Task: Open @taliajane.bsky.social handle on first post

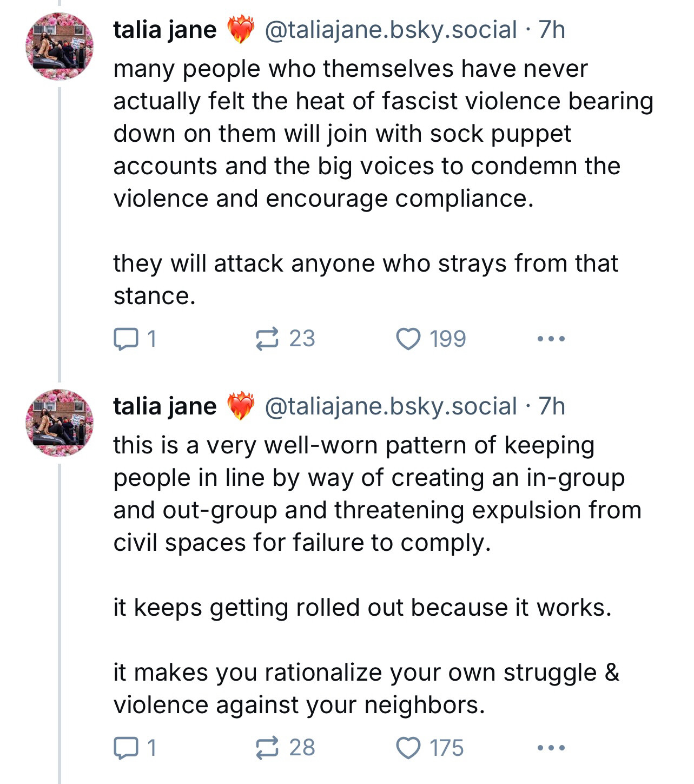Action: pyautogui.click(x=391, y=30)
